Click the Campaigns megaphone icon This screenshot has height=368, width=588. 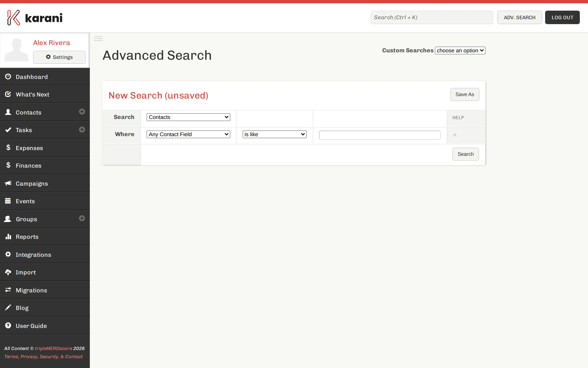tap(8, 183)
